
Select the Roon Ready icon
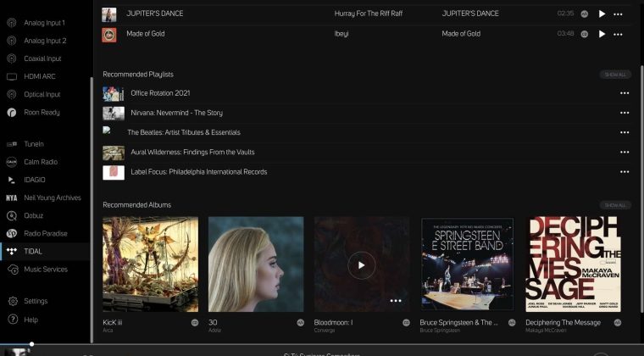point(12,112)
